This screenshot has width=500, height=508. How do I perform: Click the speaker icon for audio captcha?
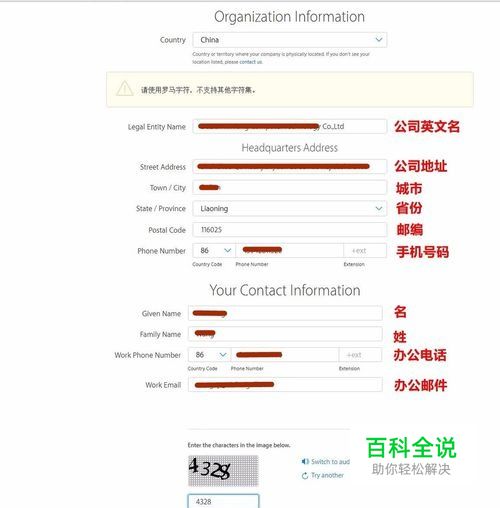305,462
